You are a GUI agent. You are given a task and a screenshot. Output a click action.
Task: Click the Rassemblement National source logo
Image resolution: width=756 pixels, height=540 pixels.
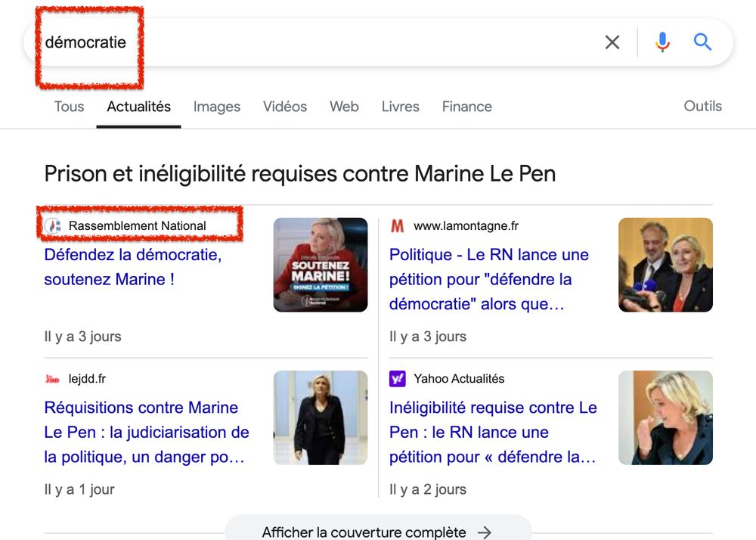click(x=52, y=225)
